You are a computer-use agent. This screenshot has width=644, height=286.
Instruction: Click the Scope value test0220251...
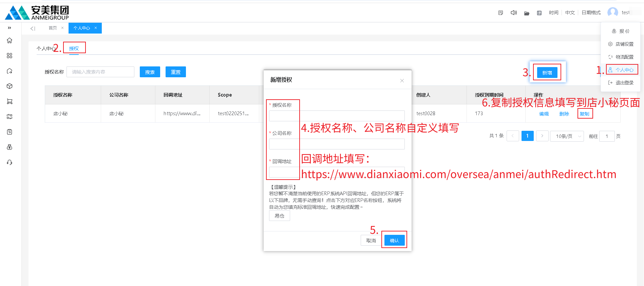(x=233, y=114)
